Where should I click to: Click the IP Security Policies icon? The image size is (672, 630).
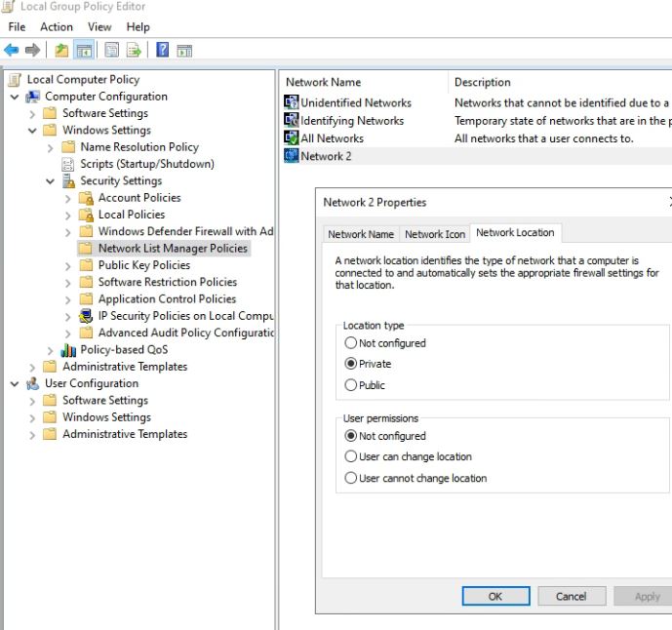click(86, 316)
